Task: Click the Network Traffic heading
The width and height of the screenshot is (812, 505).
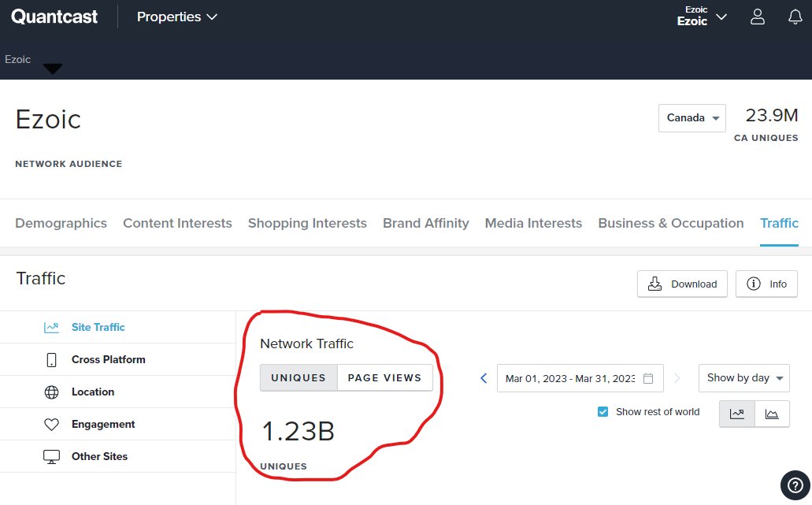Action: [306, 343]
